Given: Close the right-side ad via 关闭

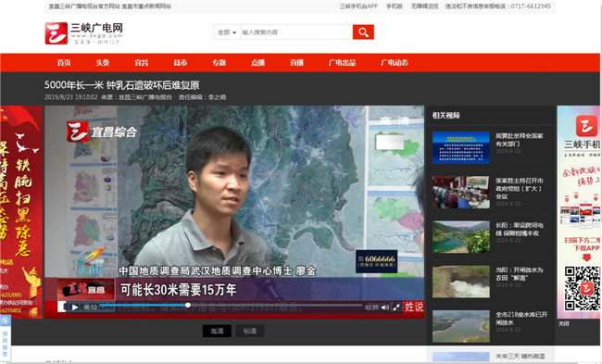Looking at the screenshot, I should (564, 323).
